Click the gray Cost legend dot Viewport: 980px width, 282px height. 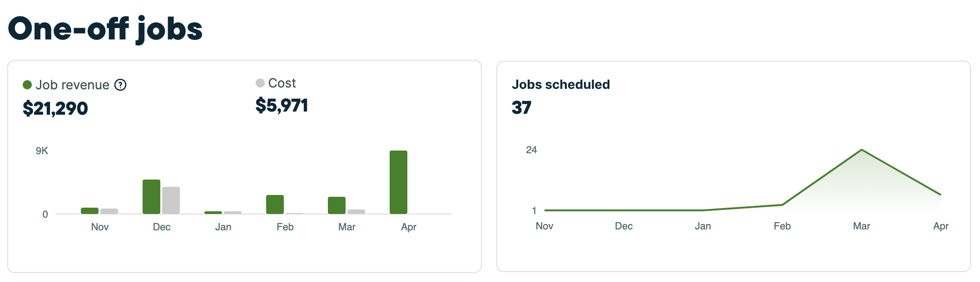(x=260, y=83)
